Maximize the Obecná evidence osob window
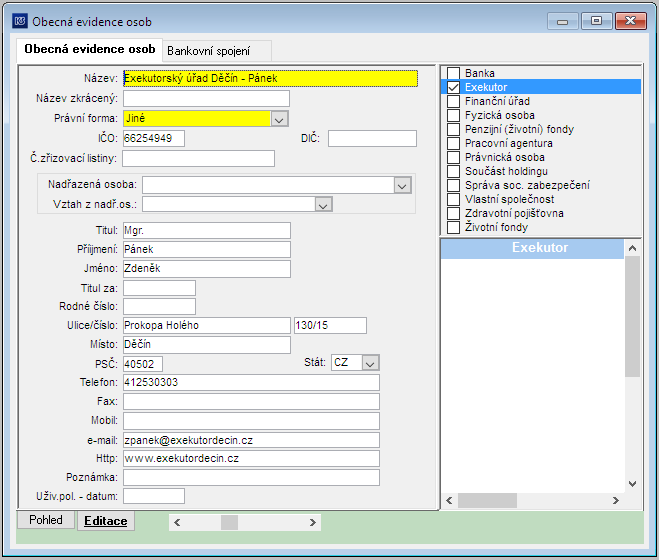Screen dimensions: 659x560 click(x=596, y=21)
